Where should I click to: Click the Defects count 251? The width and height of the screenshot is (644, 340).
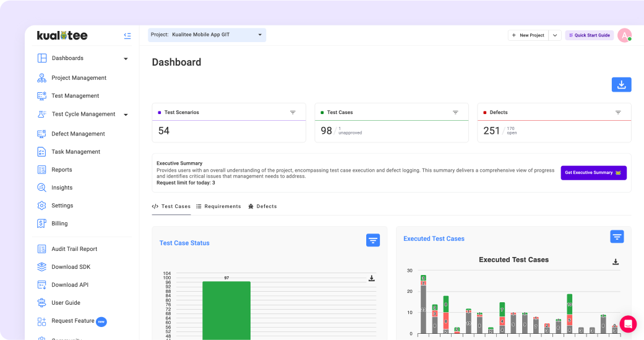point(492,131)
